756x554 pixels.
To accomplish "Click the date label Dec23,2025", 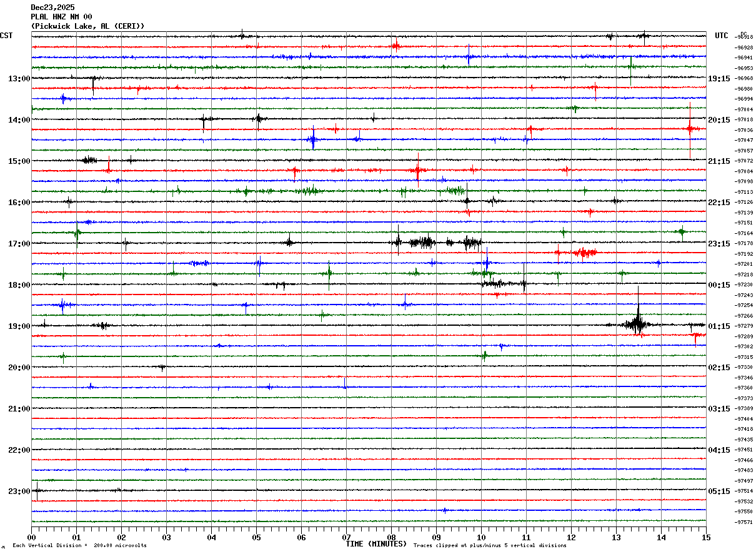I will pos(52,7).
